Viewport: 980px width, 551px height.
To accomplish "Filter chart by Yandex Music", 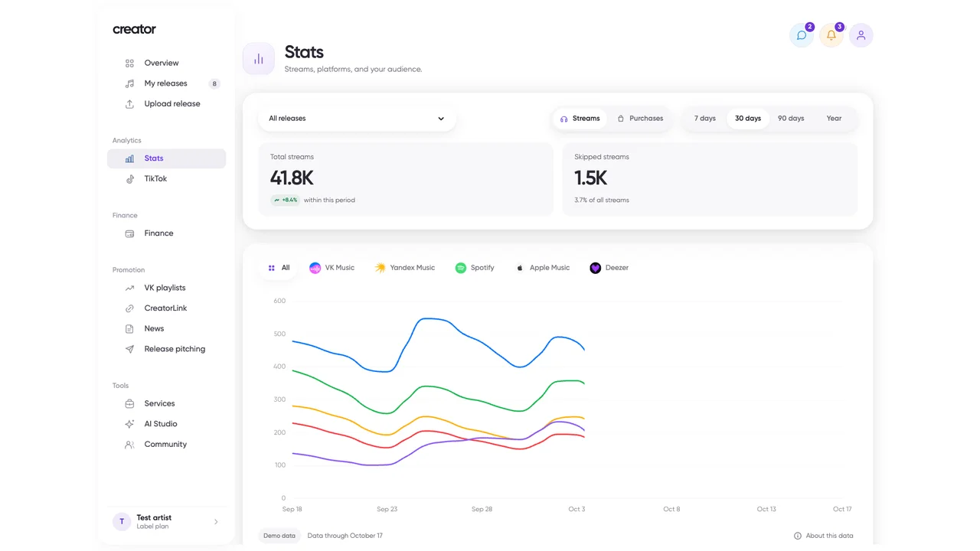I will tap(404, 268).
